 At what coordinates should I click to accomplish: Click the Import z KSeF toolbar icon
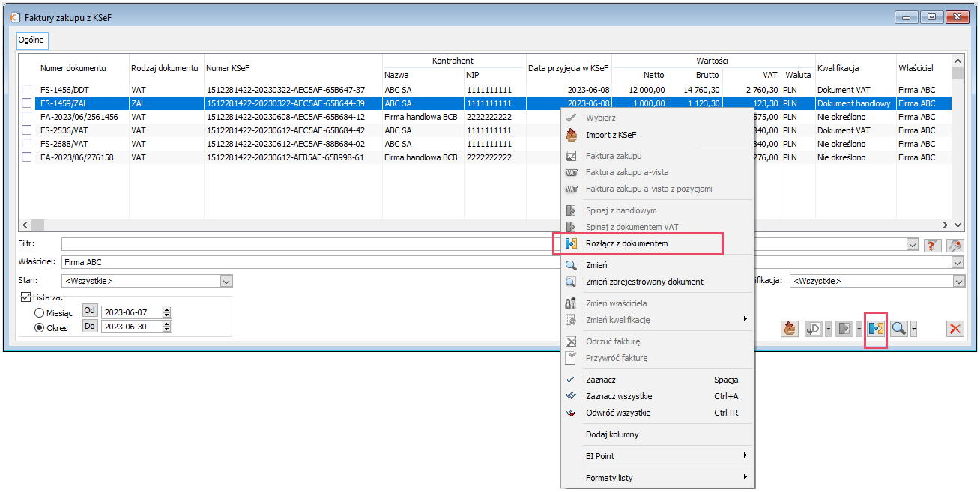point(789,328)
